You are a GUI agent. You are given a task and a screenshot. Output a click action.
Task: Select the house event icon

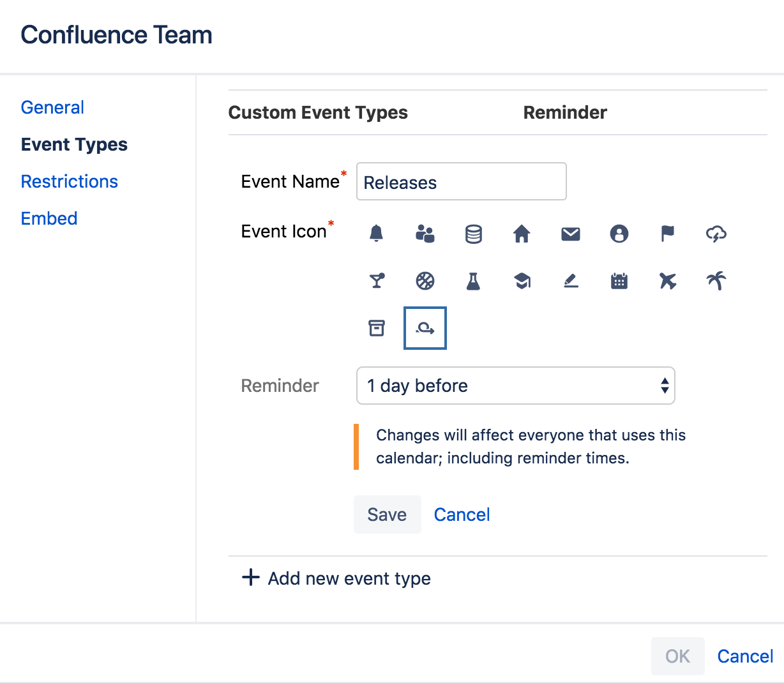(x=522, y=234)
